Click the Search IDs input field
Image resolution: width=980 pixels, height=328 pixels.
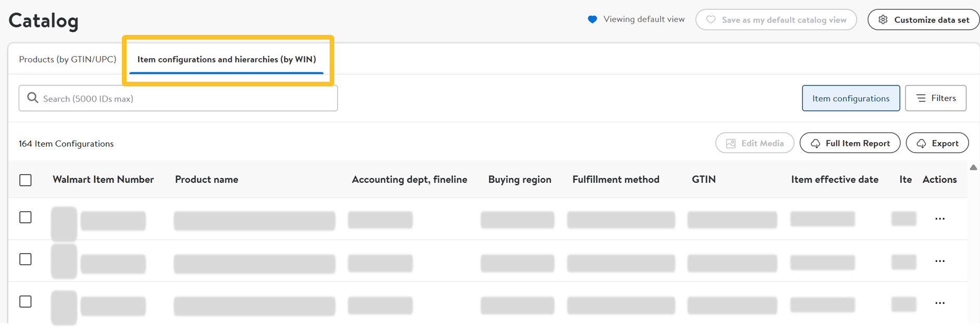click(187, 98)
